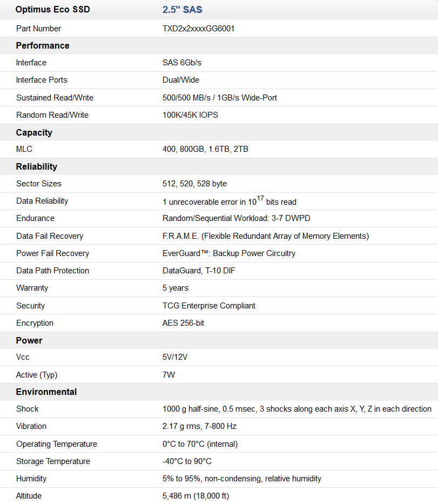Select the Operating Temperature range value
The height and width of the screenshot is (504, 438).
pos(200,444)
